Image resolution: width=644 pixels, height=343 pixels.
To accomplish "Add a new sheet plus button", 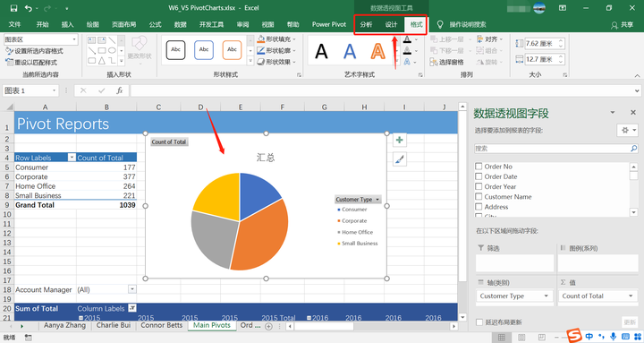I will point(268,326).
